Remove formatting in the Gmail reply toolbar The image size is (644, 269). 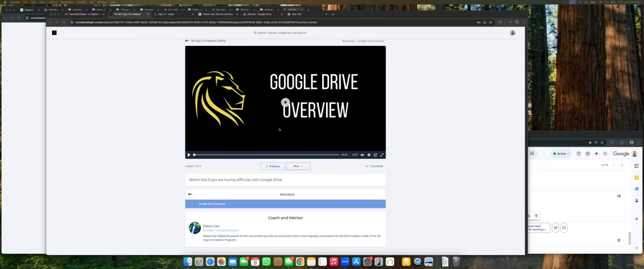click(536, 216)
